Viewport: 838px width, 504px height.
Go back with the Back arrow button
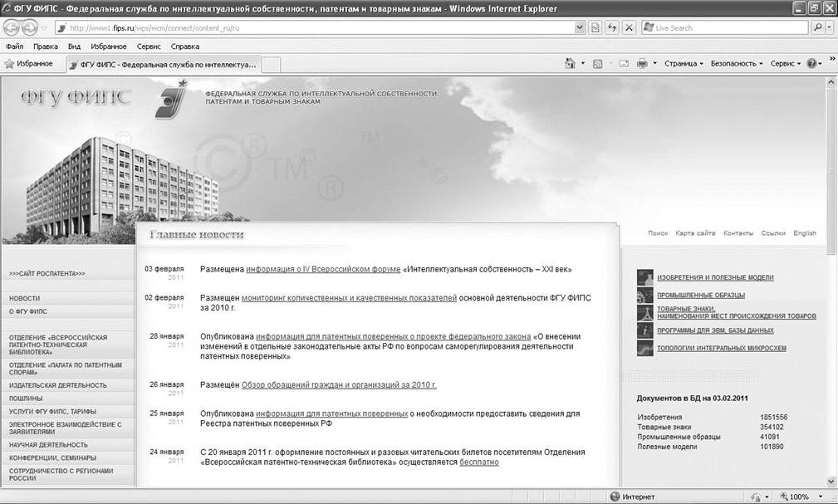coord(12,27)
